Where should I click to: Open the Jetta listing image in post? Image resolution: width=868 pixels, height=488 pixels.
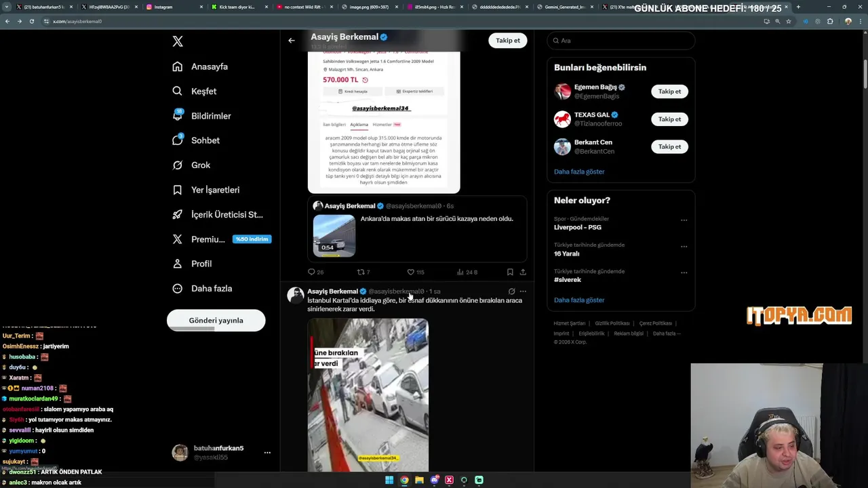[384, 122]
